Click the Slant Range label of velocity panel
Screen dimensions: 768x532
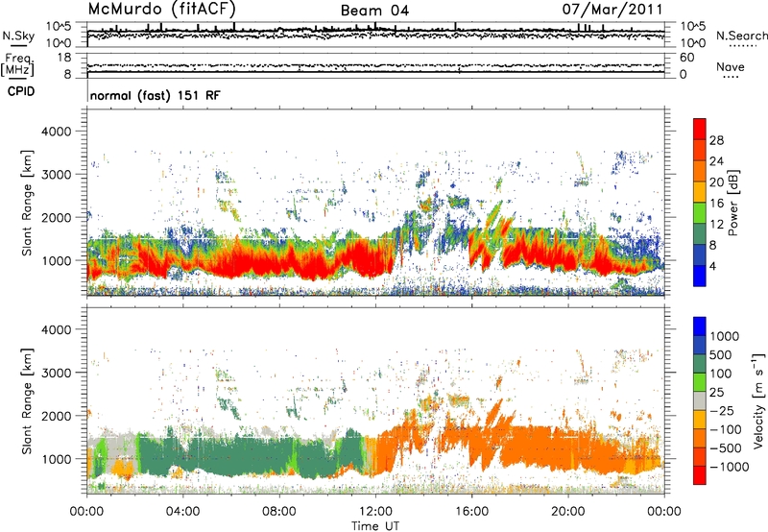pos(27,400)
